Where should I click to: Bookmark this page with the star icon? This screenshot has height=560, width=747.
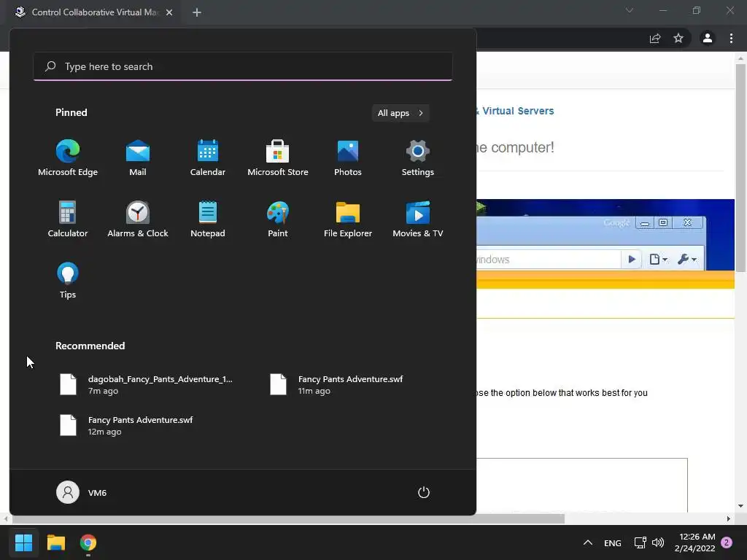678,38
